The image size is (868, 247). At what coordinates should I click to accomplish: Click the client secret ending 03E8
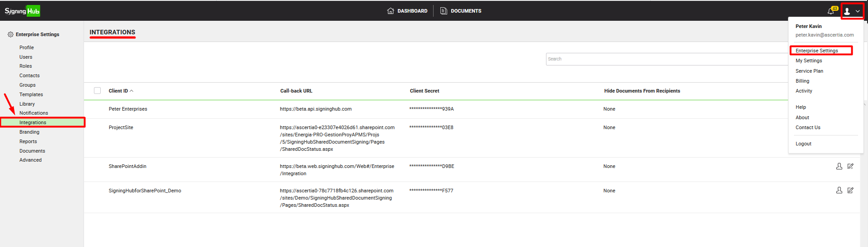(431, 127)
